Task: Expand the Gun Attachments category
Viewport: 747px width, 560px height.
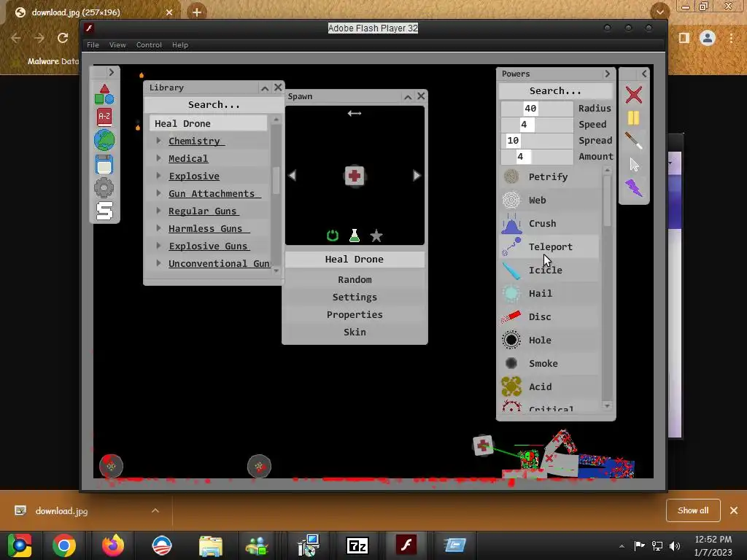Action: click(x=158, y=193)
